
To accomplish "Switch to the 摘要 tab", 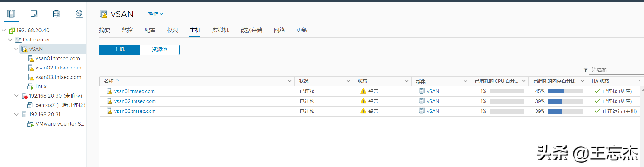I will click(105, 30).
